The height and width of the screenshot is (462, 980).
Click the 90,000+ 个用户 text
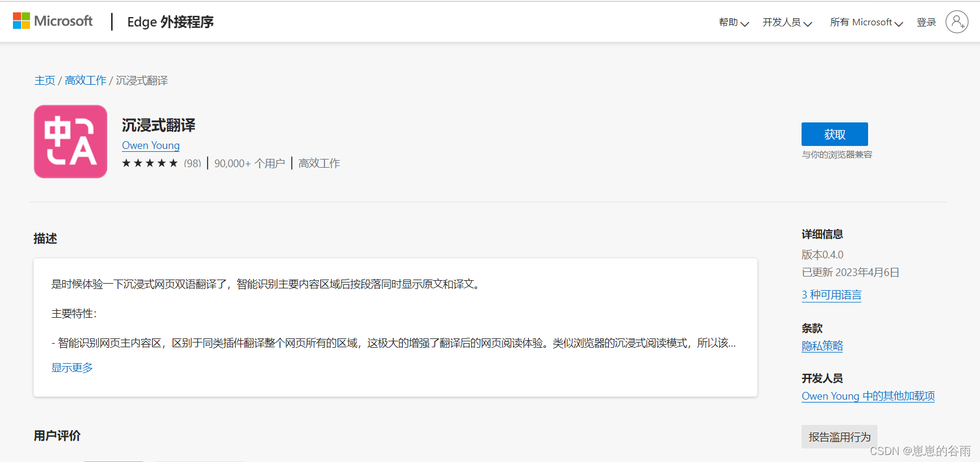click(x=250, y=163)
